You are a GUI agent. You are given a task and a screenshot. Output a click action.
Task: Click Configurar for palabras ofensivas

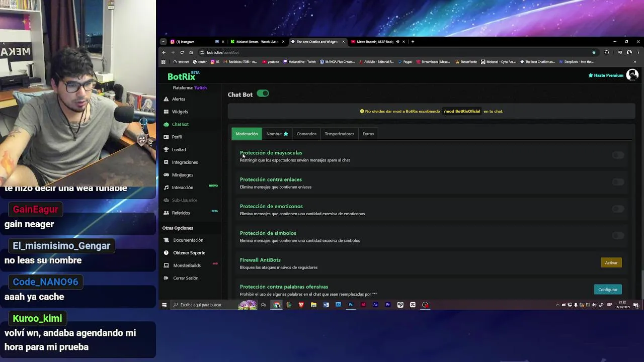[608, 290]
